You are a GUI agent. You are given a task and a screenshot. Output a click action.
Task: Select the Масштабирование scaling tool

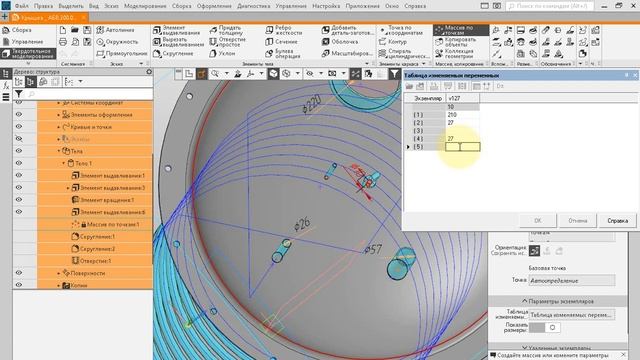pyautogui.click(x=347, y=53)
